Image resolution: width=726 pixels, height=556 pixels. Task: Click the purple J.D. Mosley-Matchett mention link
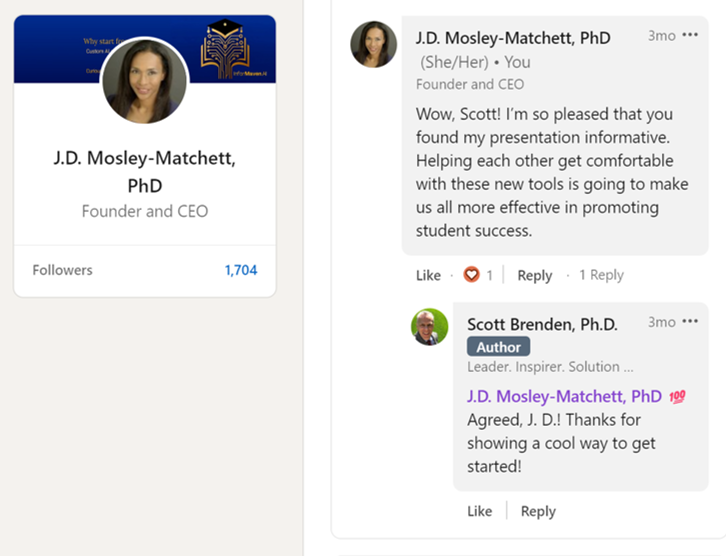[564, 397]
